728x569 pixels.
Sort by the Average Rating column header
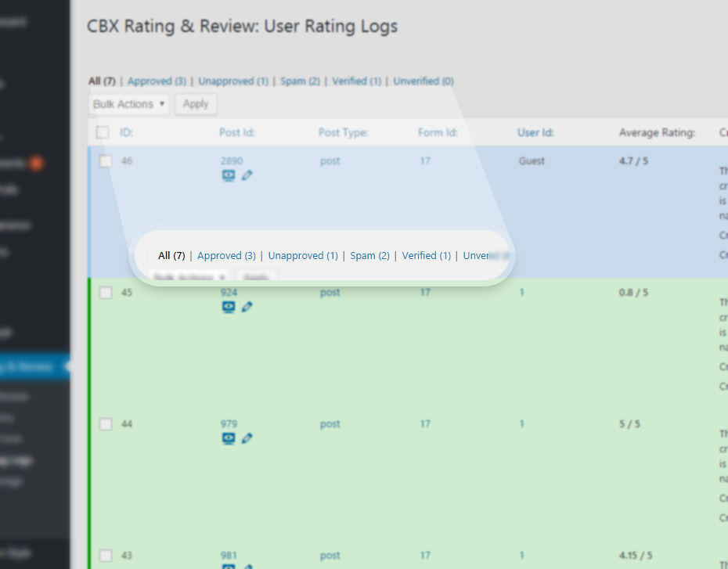pyautogui.click(x=657, y=133)
